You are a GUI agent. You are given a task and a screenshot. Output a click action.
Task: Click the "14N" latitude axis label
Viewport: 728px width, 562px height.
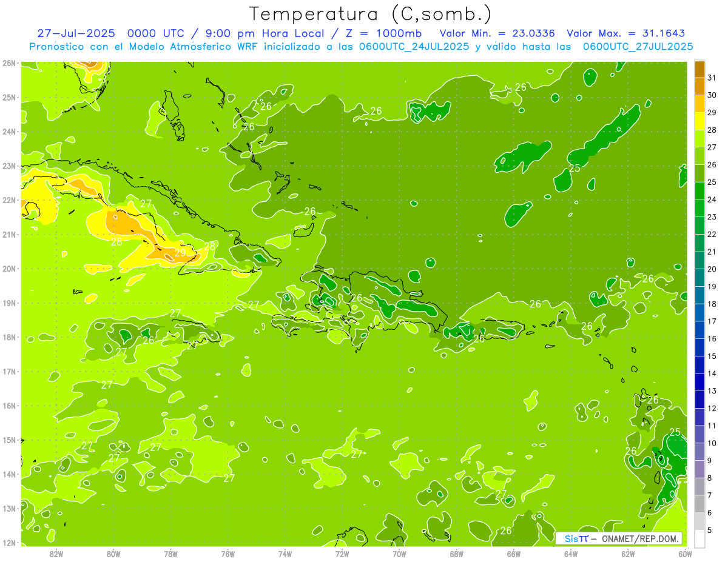(x=8, y=474)
